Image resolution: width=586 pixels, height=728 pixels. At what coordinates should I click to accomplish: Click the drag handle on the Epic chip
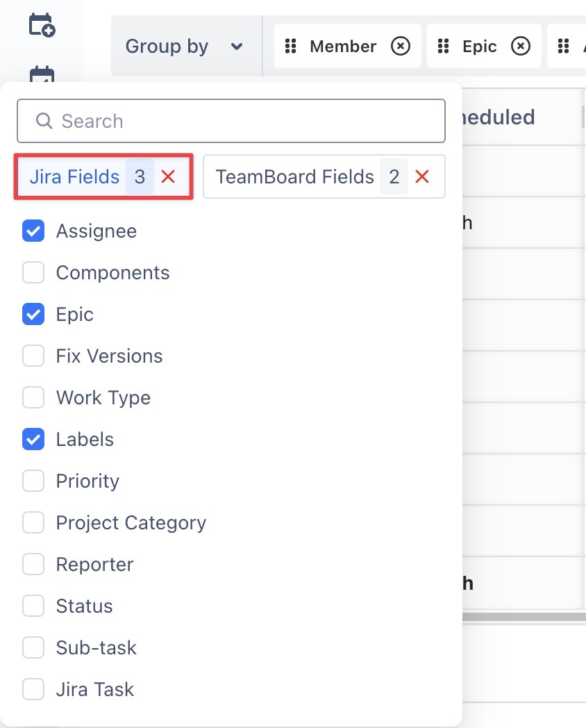[x=444, y=47]
